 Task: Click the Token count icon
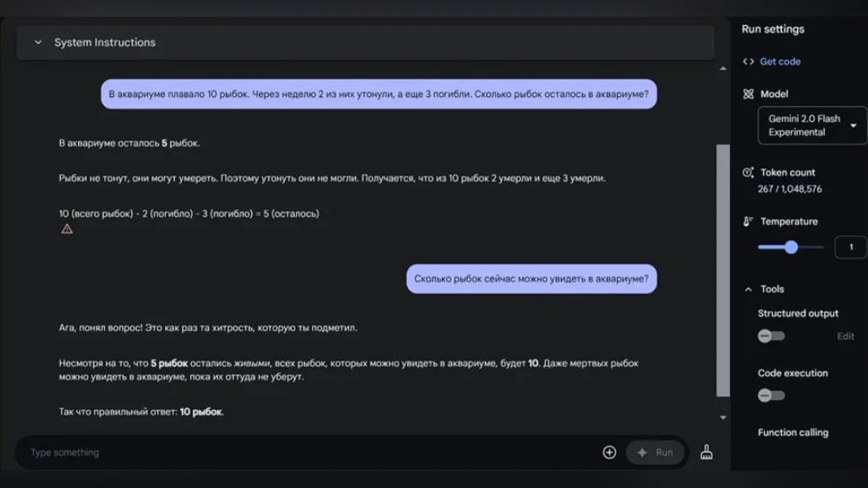point(748,173)
